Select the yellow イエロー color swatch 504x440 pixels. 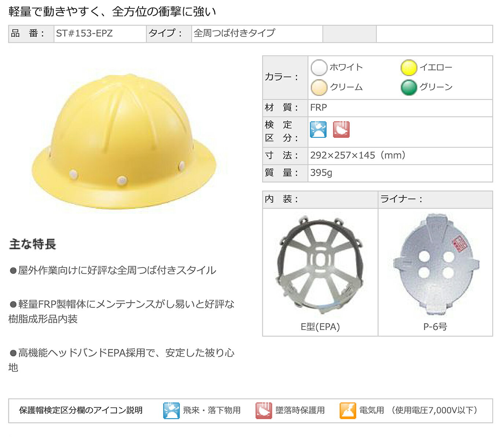click(409, 67)
